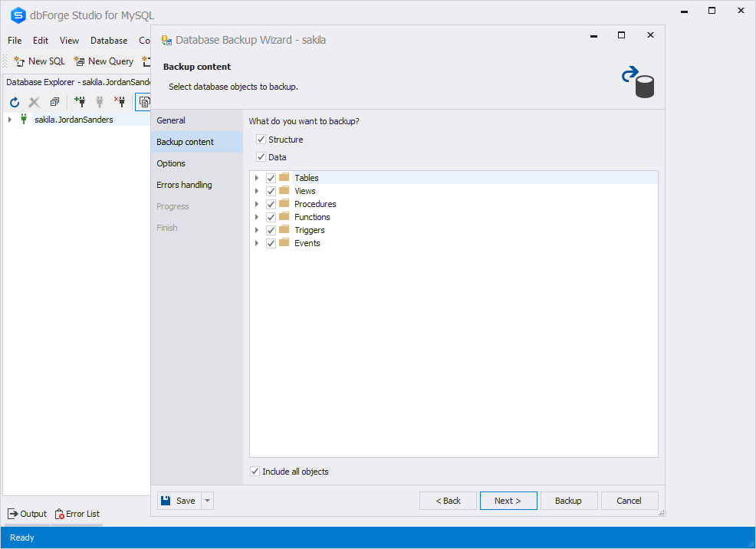Uncheck the Structure checkbox

(x=261, y=140)
